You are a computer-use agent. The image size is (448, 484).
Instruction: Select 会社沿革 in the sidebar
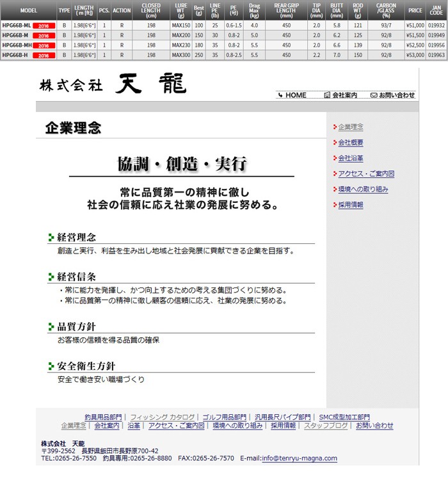click(351, 158)
